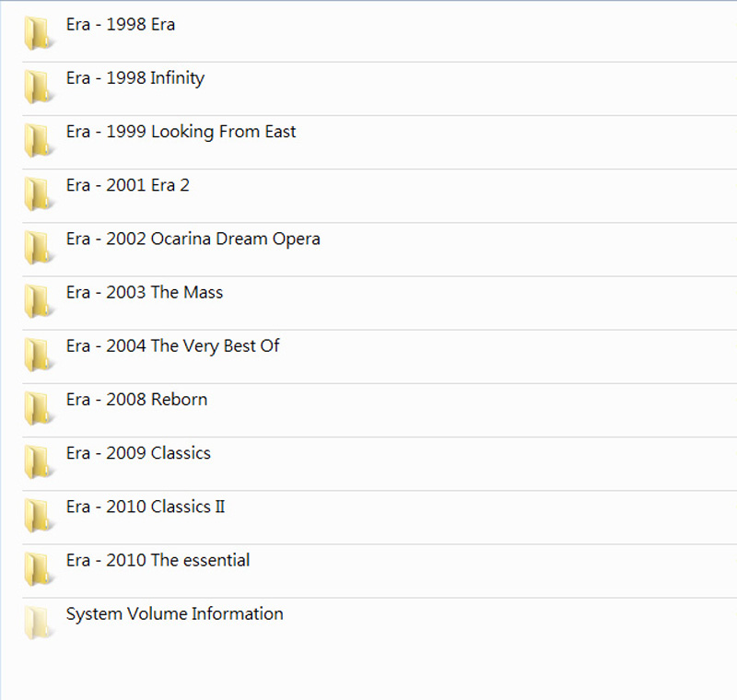Click the Ocarina Dream Opera folder icon
Screen dimensions: 737x700
(38, 248)
